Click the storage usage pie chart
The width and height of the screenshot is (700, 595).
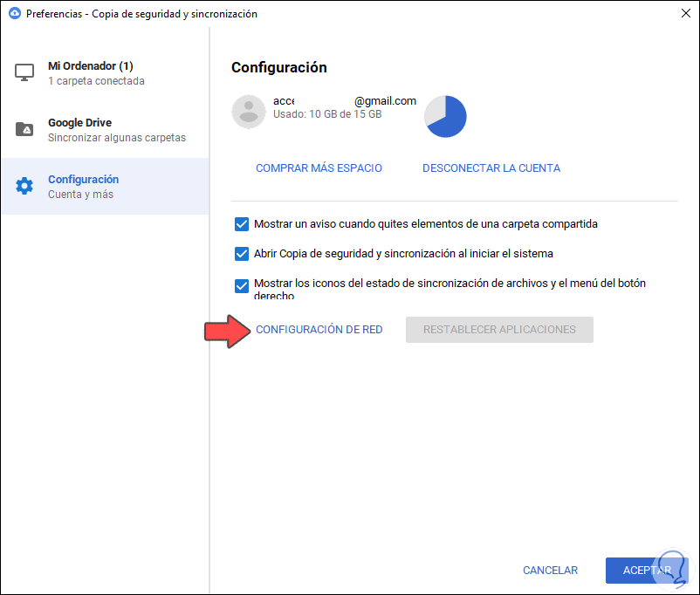pos(445,116)
